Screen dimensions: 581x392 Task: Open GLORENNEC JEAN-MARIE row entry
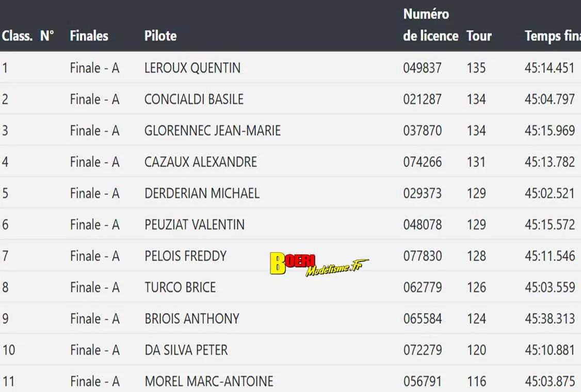pyautogui.click(x=213, y=130)
